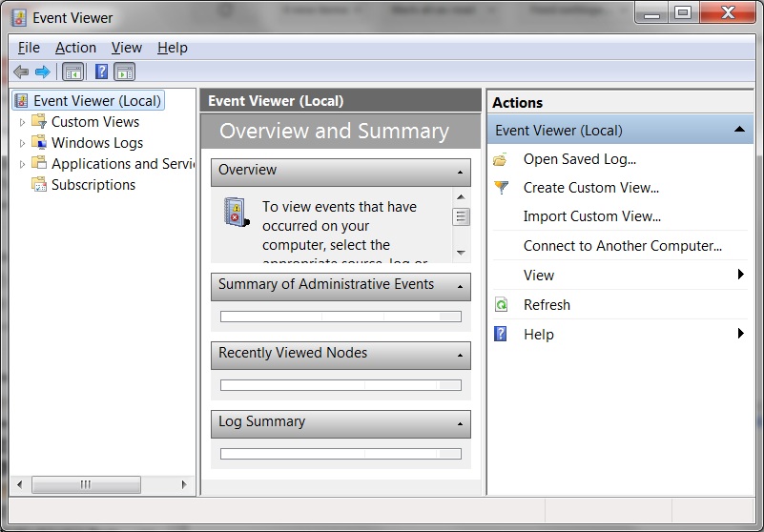Viewport: 764px width, 532px height.
Task: Click the Overview scrollbar down arrow
Action: click(x=461, y=253)
